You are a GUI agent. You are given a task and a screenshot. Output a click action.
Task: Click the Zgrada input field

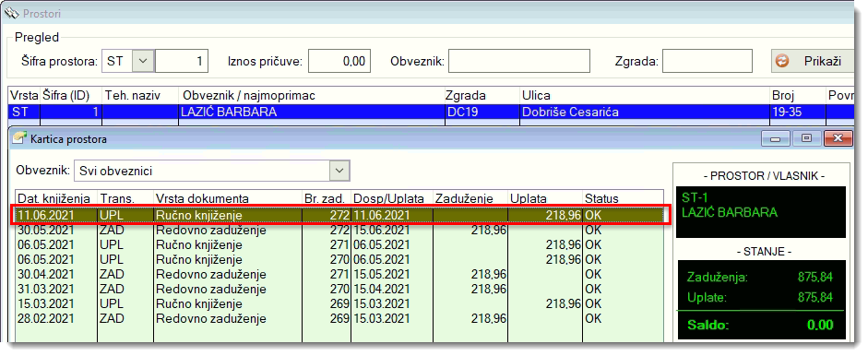click(707, 61)
